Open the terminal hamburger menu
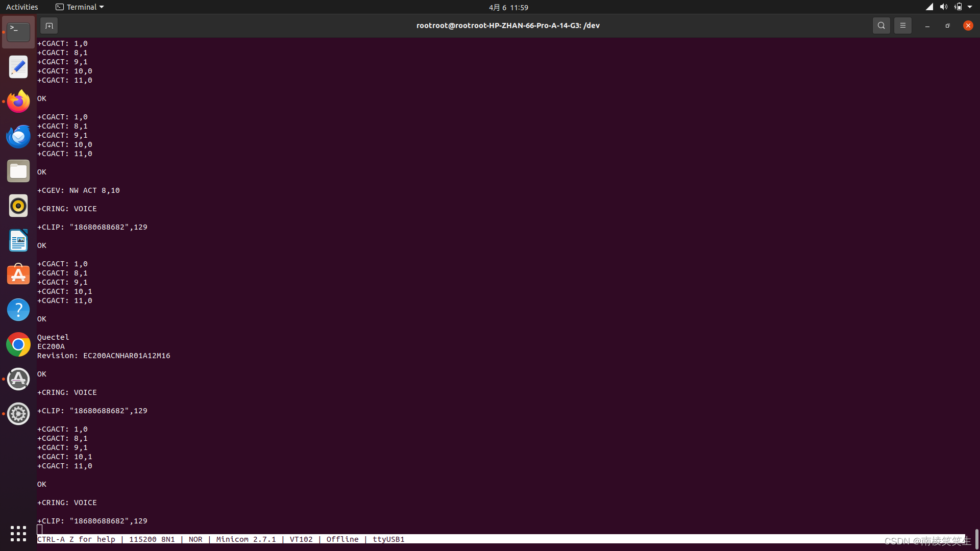980x551 pixels. coord(902,26)
